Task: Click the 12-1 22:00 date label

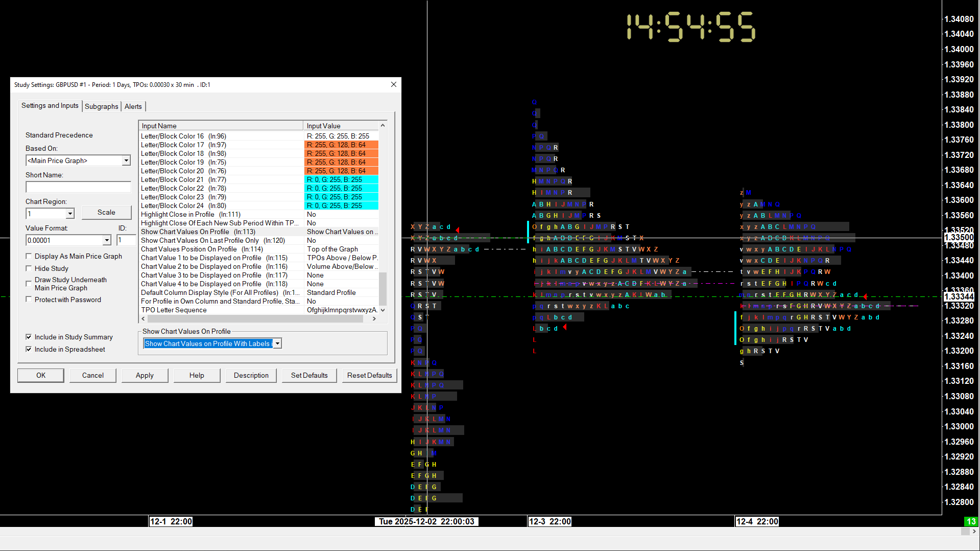Action: coord(171,521)
